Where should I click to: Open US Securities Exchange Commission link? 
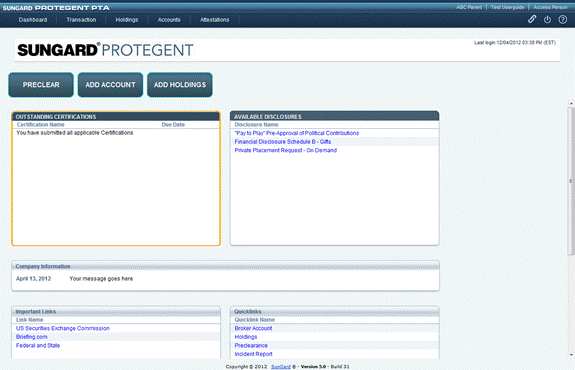point(63,328)
